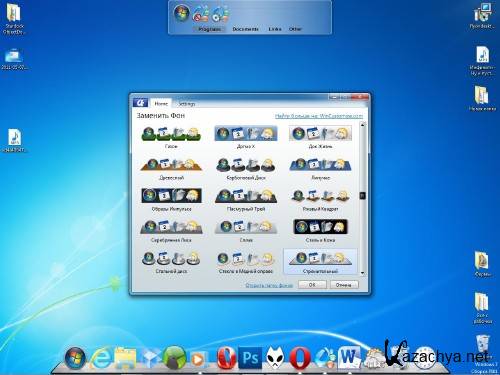Select the Programs tab in the top dock
Screen dimensions: 500x375
pos(209,29)
